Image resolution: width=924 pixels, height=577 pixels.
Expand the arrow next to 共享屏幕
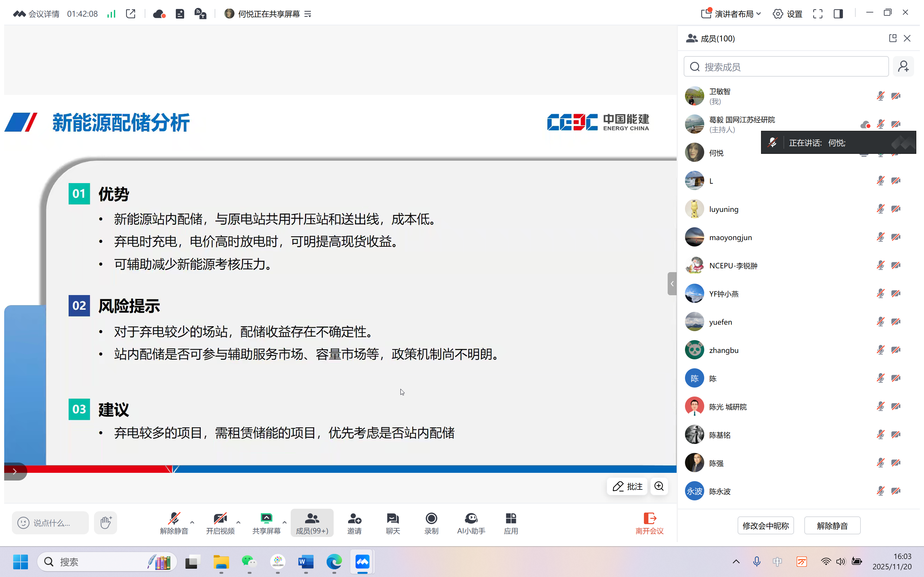point(285,522)
